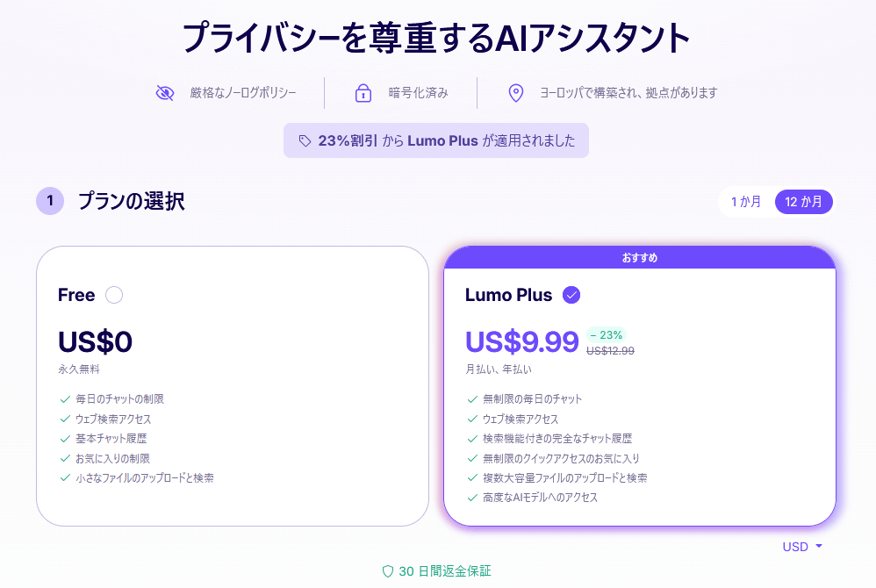This screenshot has height=588, width=876.
Task: Click the 23%割引 Lumo Plus banner
Action: (435, 140)
